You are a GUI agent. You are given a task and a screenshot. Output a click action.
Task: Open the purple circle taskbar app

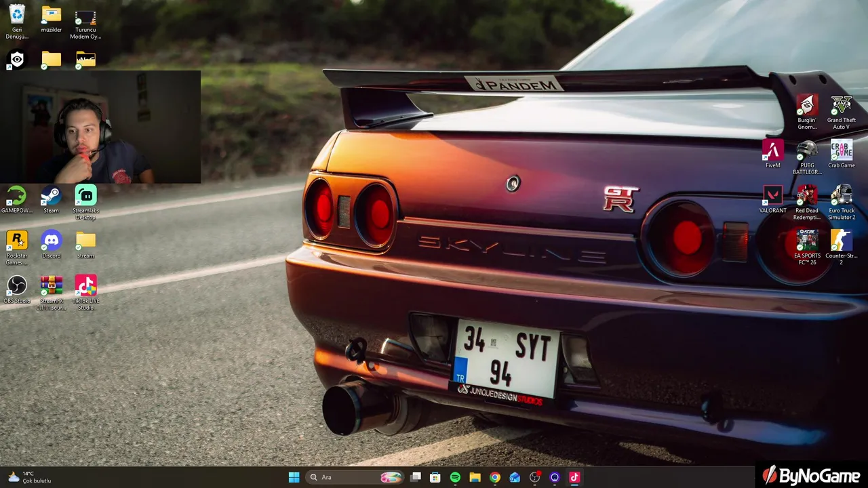pos(555,477)
